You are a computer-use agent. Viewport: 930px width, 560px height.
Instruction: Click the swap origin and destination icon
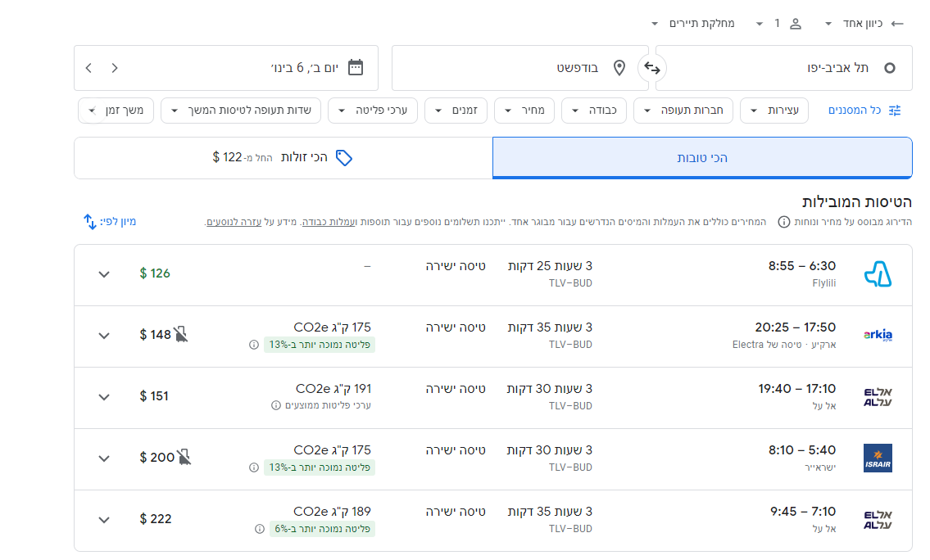click(652, 68)
